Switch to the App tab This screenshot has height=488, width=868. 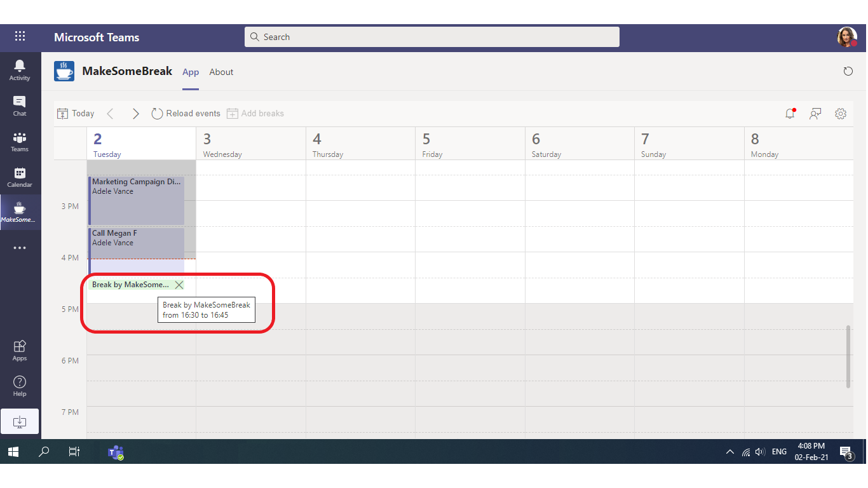(x=191, y=72)
